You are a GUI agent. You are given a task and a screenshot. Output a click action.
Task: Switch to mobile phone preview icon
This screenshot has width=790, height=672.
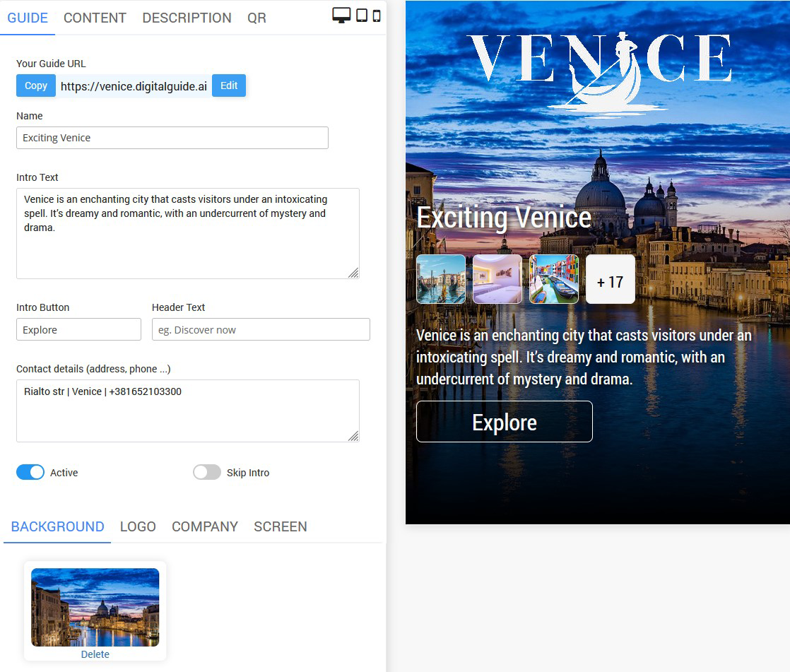point(377,16)
